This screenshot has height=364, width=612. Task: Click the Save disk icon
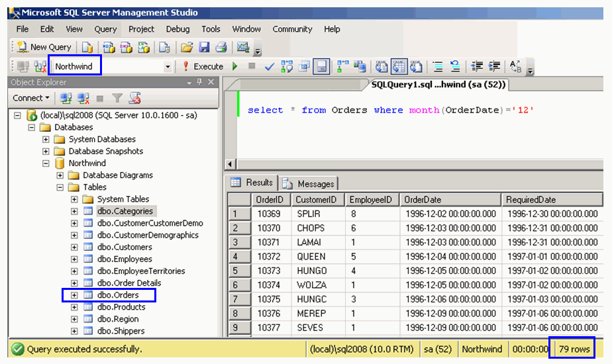tap(205, 47)
